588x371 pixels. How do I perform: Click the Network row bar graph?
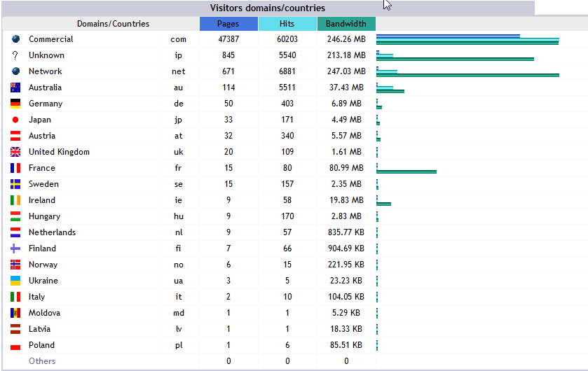coord(467,71)
